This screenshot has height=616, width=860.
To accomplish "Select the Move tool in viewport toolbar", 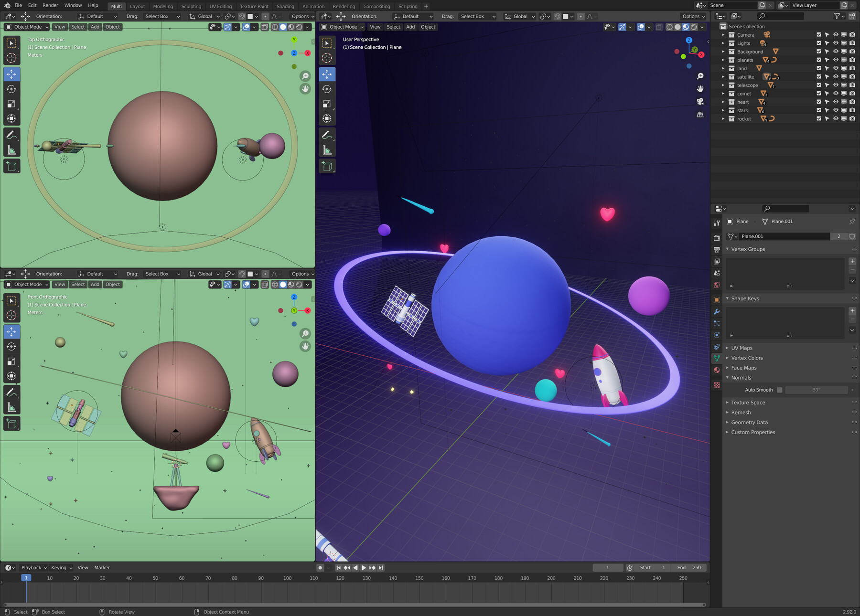I will click(327, 74).
